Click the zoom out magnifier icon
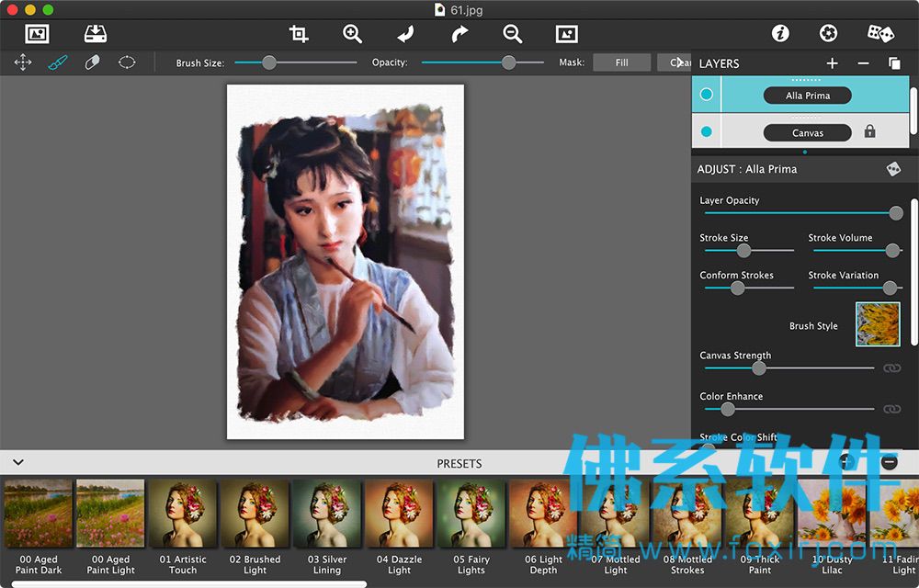 click(x=512, y=34)
